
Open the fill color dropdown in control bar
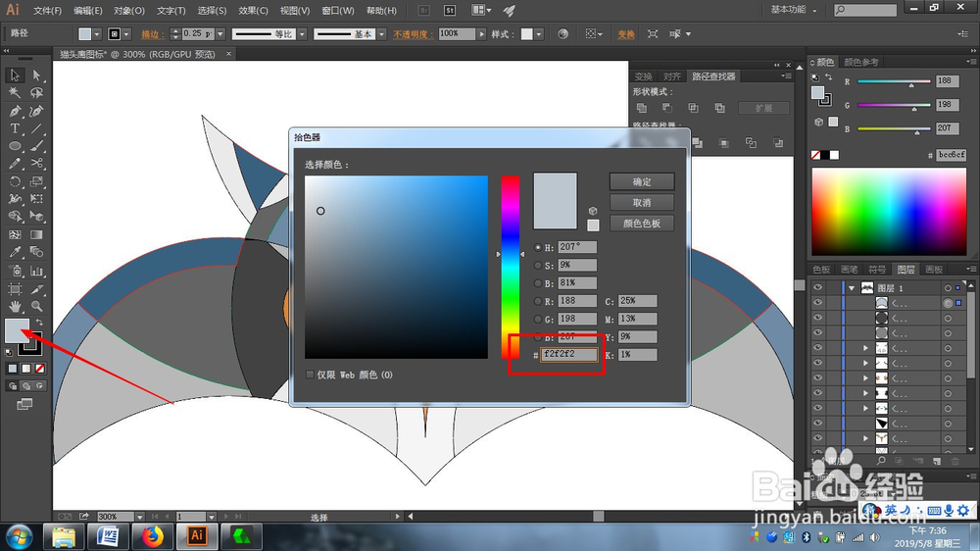pyautogui.click(x=97, y=33)
